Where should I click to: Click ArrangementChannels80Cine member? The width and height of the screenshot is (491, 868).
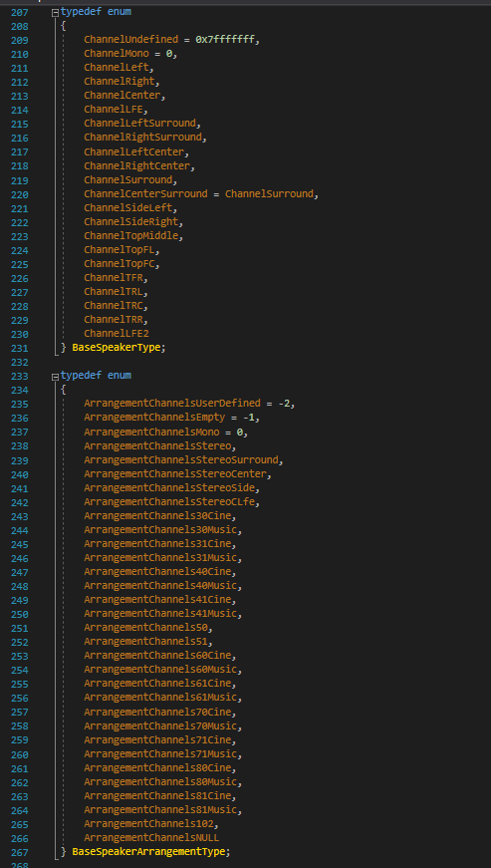[157, 768]
